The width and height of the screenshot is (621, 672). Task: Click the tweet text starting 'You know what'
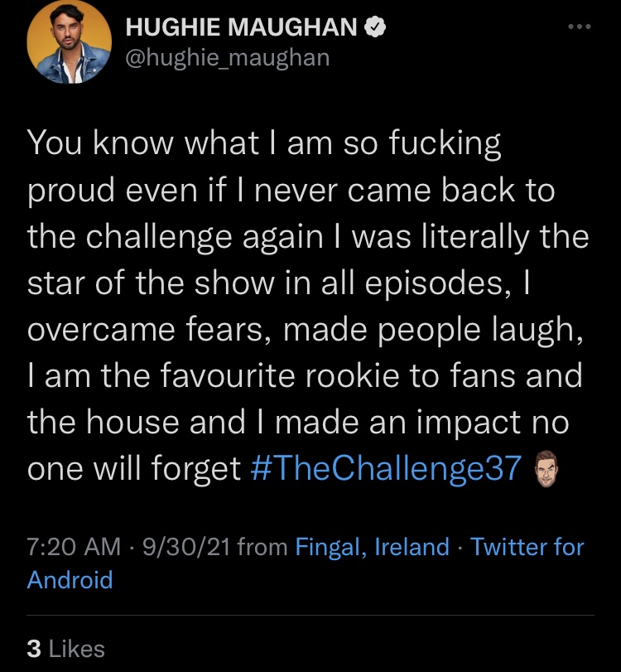pos(306,305)
